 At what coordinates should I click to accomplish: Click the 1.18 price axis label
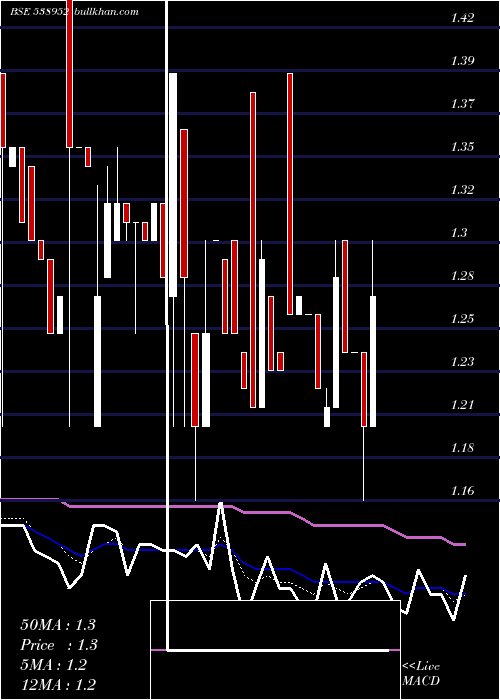[x=462, y=448]
